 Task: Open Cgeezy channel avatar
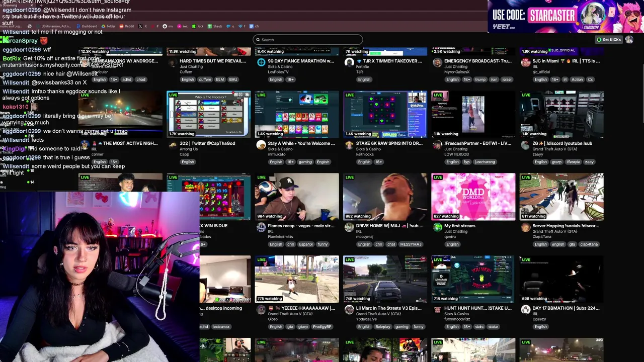[x=525, y=310]
